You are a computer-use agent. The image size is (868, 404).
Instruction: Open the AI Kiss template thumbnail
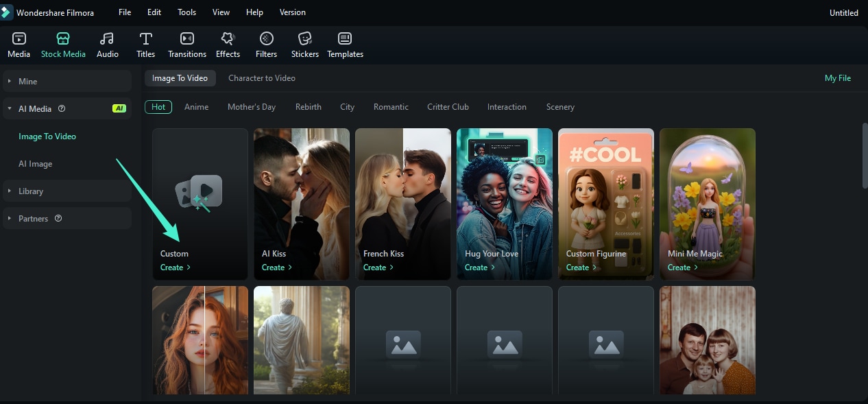pyautogui.click(x=302, y=204)
